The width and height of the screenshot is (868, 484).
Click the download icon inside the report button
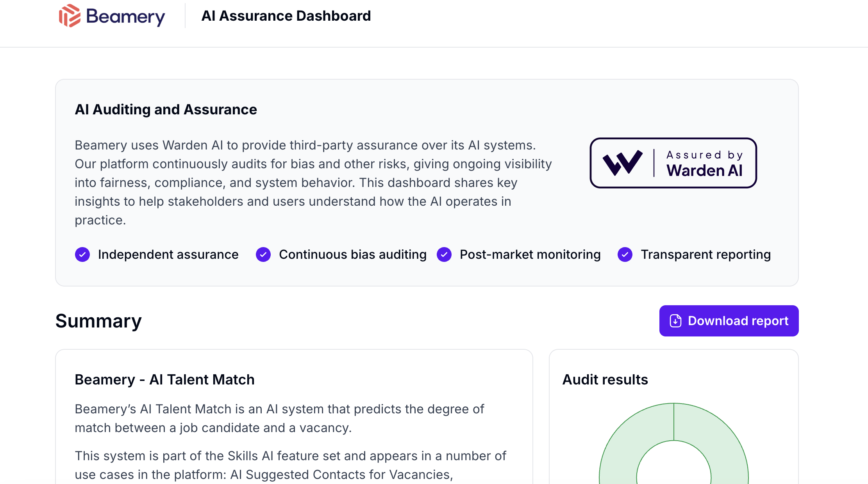pos(675,320)
